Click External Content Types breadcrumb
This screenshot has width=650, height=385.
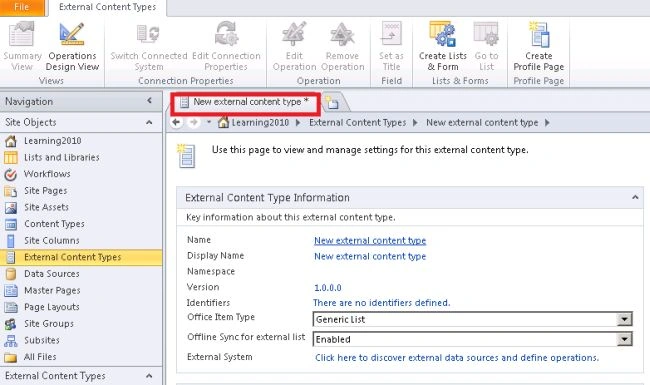coord(357,123)
